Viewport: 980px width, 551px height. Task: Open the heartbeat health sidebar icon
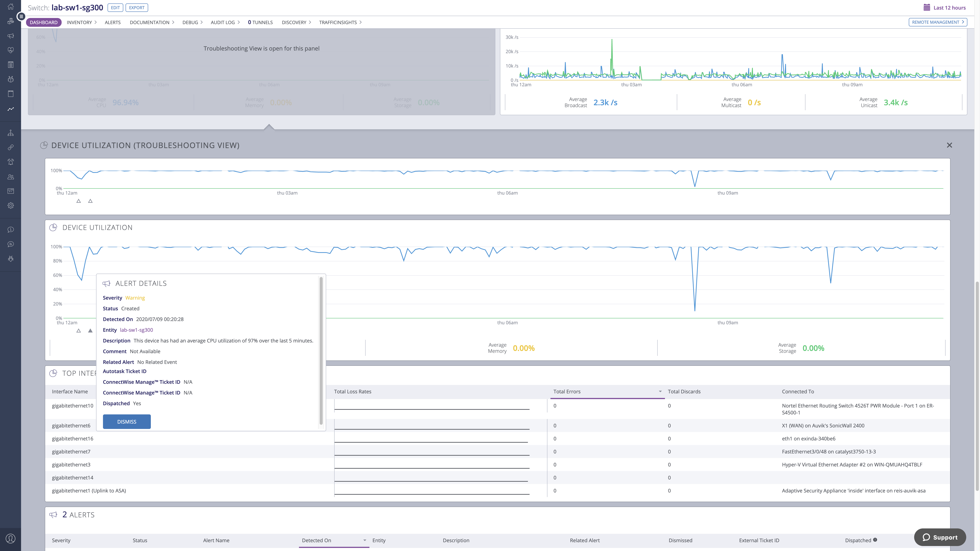(x=11, y=50)
